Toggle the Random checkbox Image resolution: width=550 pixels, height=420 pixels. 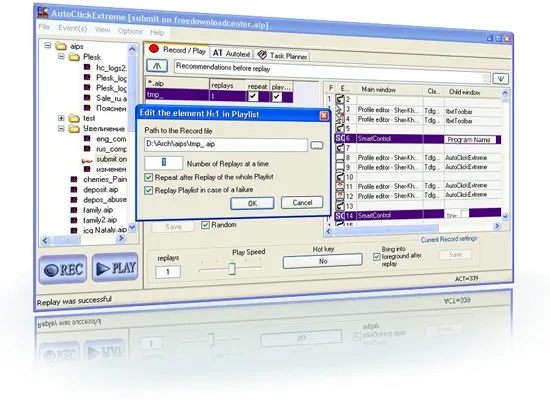pyautogui.click(x=206, y=225)
